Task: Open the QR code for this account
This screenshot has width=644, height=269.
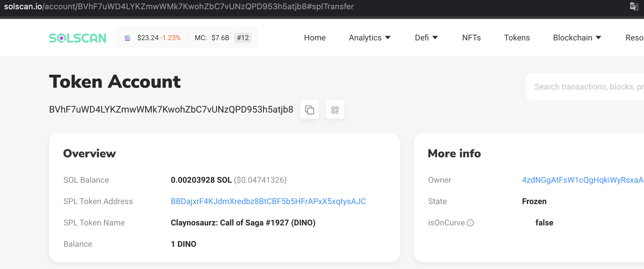Action: tap(335, 109)
